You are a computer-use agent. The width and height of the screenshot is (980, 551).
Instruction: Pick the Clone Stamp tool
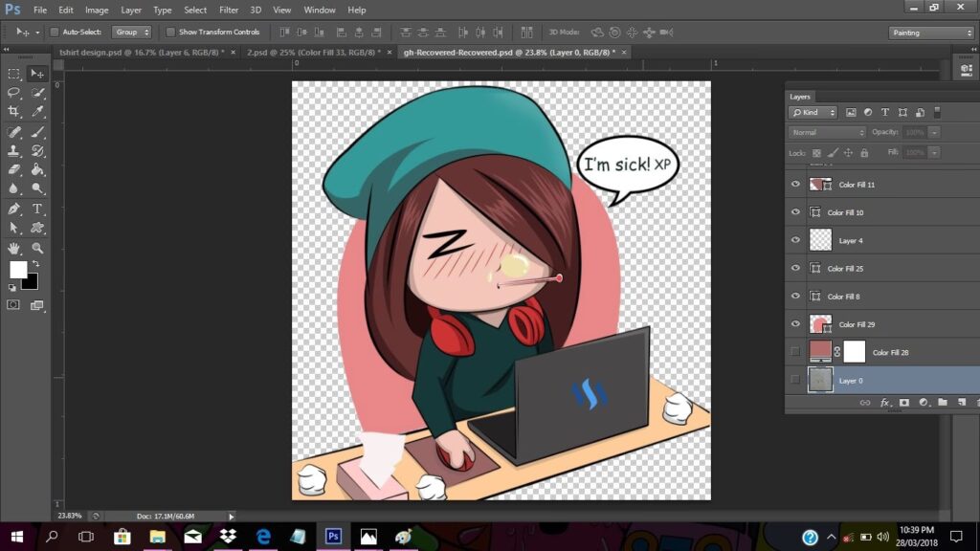(x=14, y=150)
